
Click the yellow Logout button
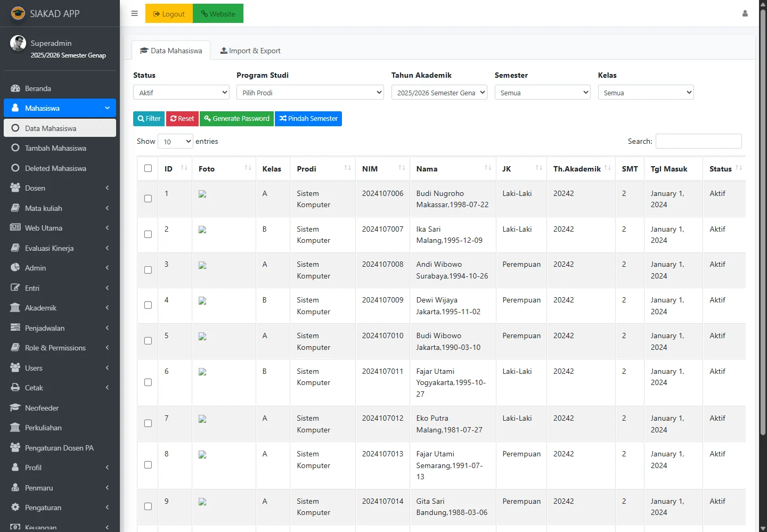pos(169,14)
